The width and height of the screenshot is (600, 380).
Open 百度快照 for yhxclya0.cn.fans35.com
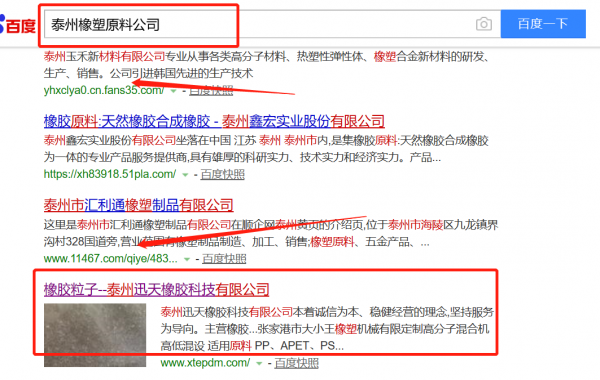click(211, 90)
